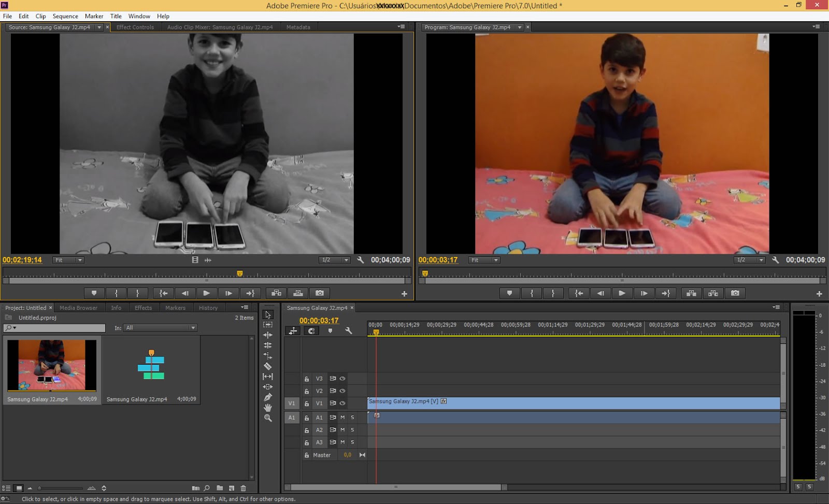Switch to Effects tab in Project panel
This screenshot has height=504, width=829.
[144, 308]
